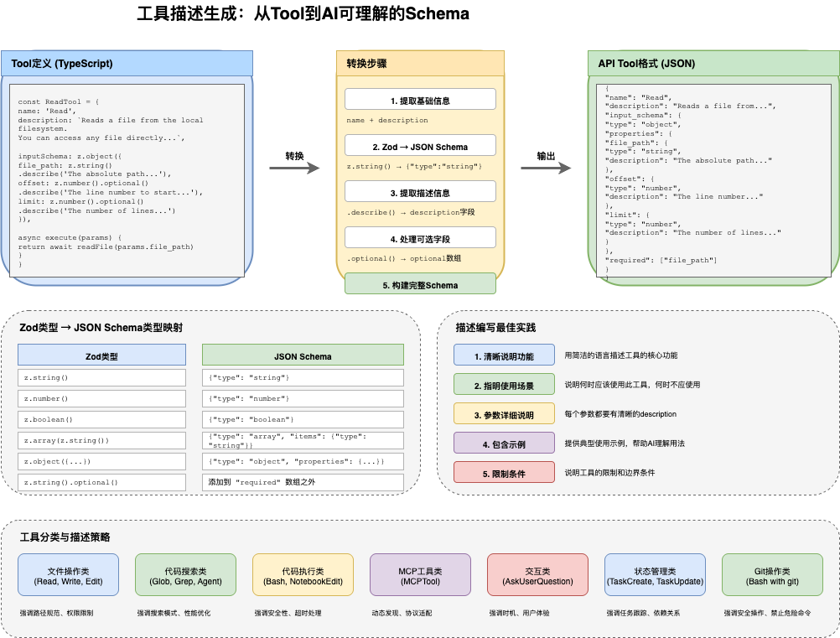Click the '工具分类与描述策略' section title

(65, 537)
